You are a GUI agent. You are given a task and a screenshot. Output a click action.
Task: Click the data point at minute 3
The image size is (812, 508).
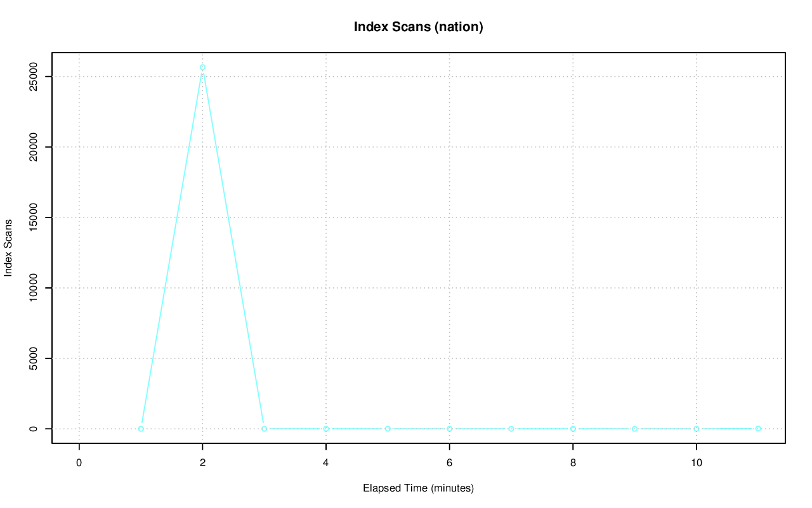(x=264, y=429)
